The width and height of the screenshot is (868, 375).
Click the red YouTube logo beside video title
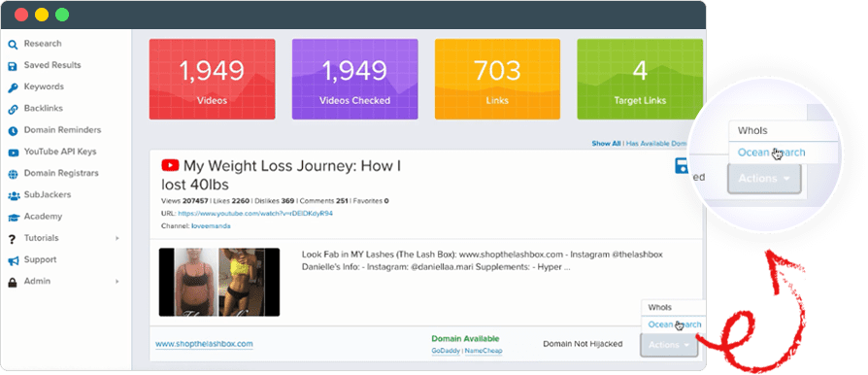pyautogui.click(x=170, y=165)
